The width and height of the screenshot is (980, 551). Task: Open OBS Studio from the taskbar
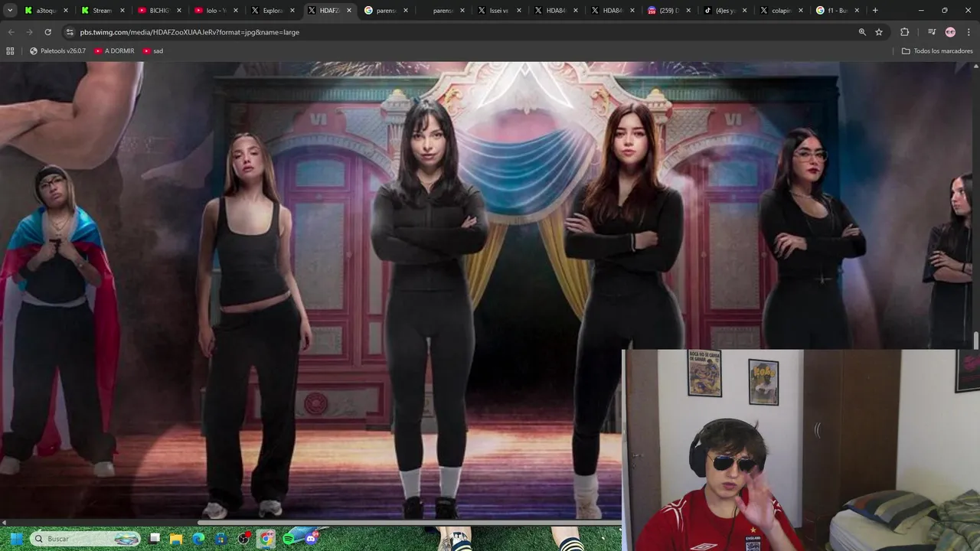click(243, 539)
